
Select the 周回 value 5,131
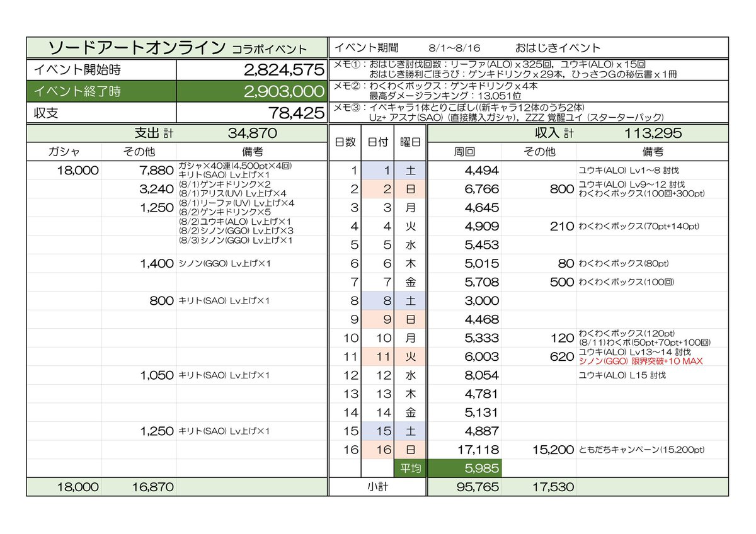click(481, 412)
